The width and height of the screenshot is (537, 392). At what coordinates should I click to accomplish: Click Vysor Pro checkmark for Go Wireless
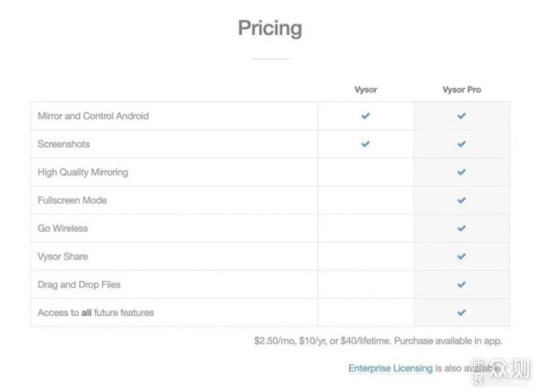click(x=461, y=228)
